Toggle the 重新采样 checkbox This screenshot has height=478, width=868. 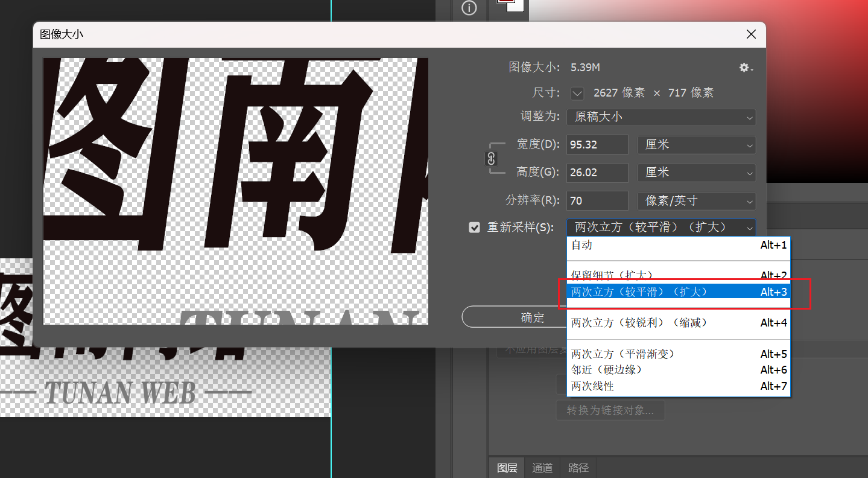(x=475, y=228)
